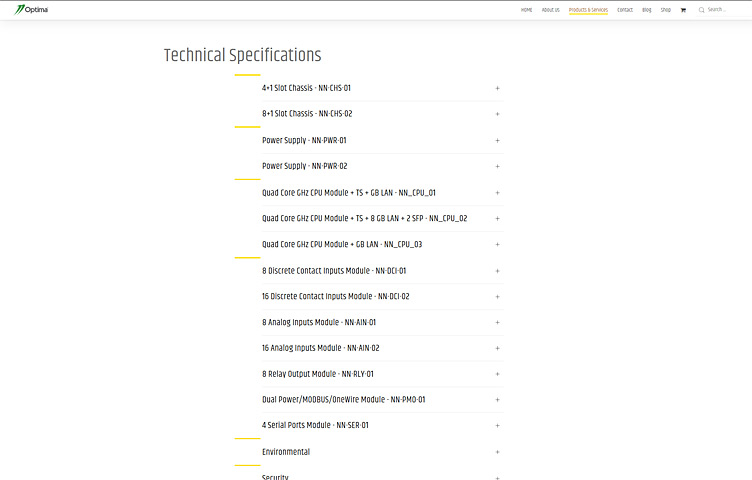
Task: Click '8 Relay Output Module' title
Action: [317, 374]
